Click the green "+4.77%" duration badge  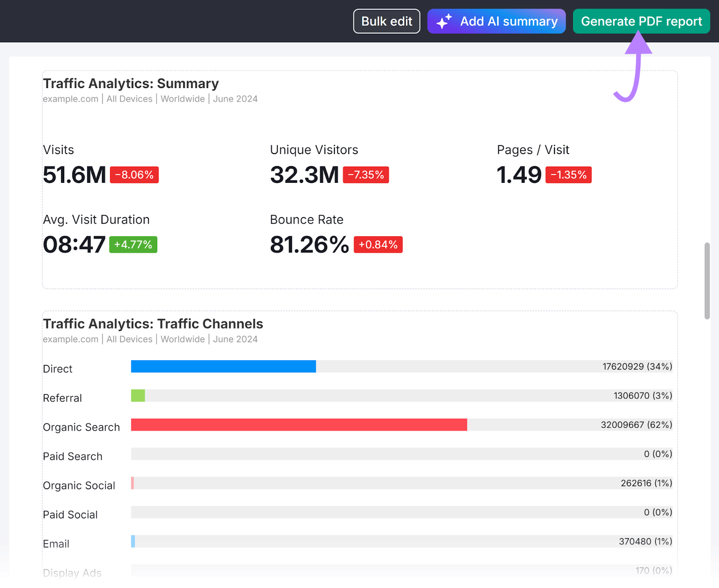[x=133, y=244]
